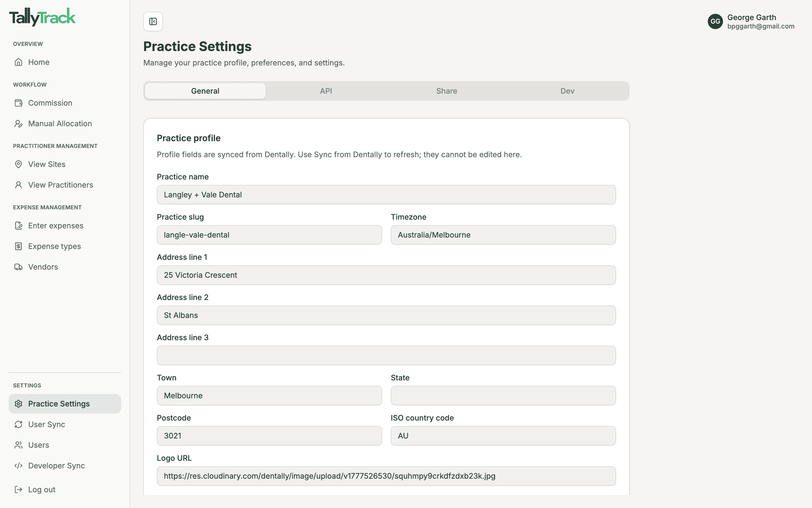Open Expense types page
Viewport: 812px width, 508px height.
(65, 246)
